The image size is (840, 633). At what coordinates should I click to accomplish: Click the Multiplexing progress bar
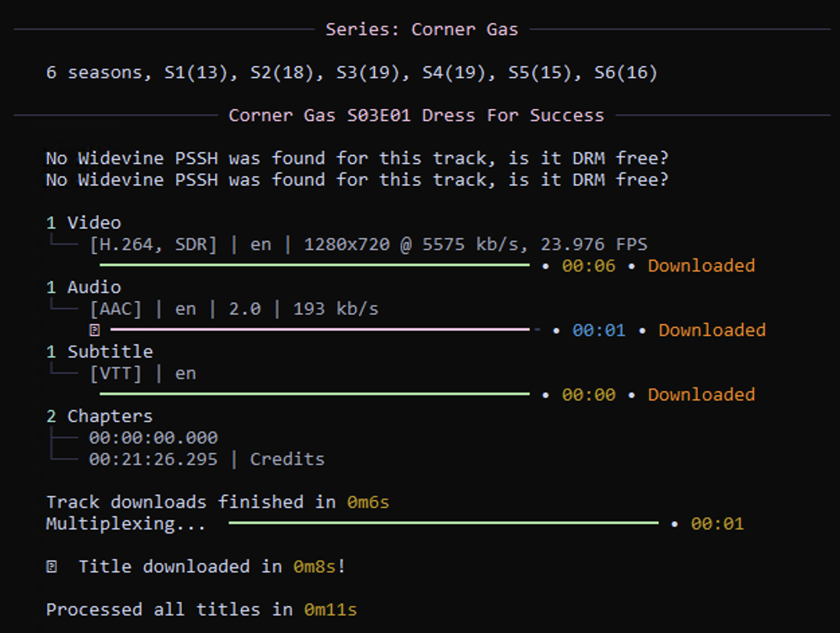[444, 523]
